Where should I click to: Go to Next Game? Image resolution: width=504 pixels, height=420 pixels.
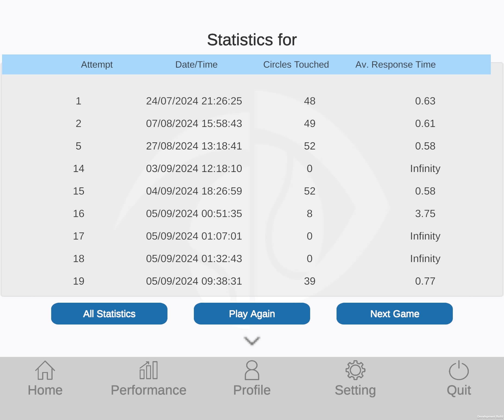(x=394, y=314)
